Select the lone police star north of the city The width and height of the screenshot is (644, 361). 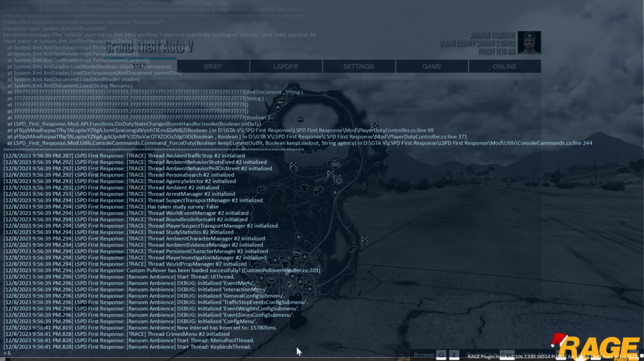[x=299, y=237]
